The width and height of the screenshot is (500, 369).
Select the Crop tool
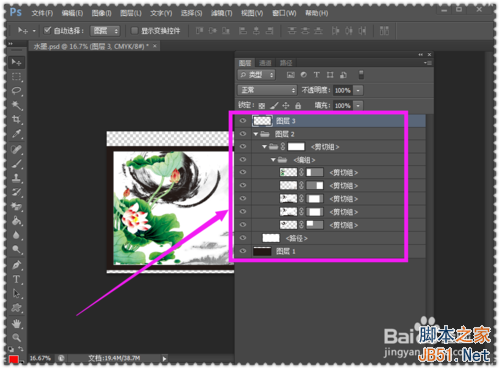pos(16,119)
